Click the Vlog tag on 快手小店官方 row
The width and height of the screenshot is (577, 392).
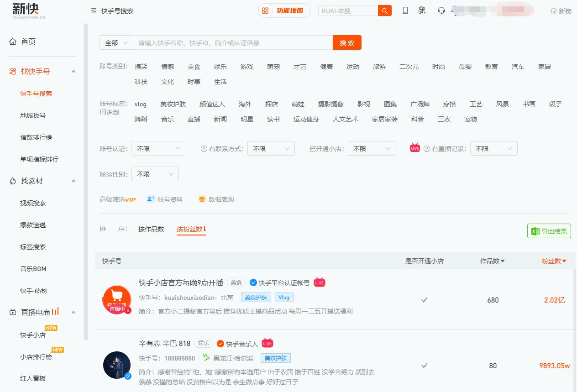tap(284, 297)
